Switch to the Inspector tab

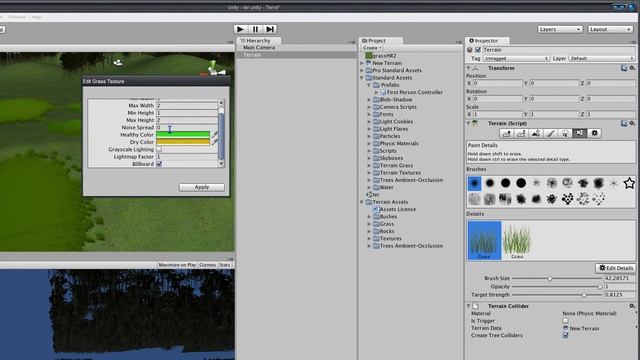(486, 41)
